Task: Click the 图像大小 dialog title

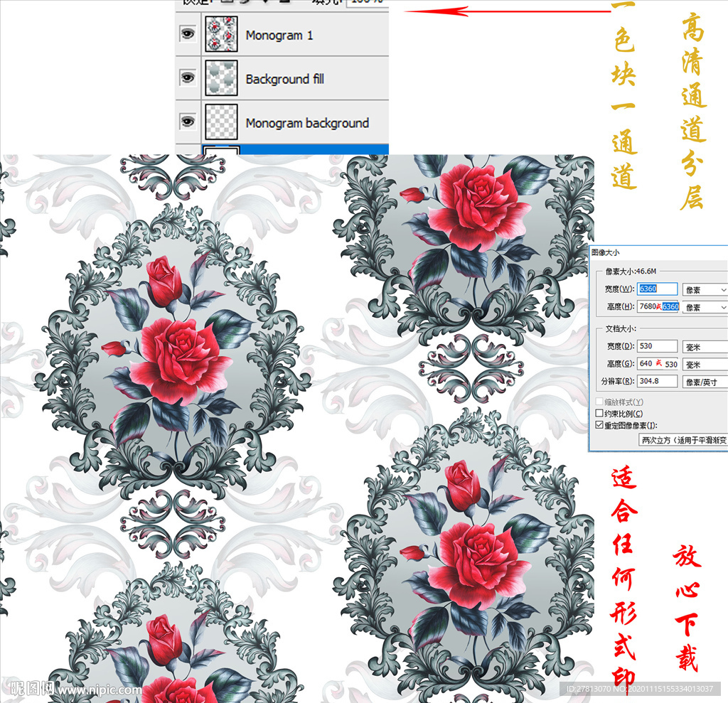Action: pos(606,252)
